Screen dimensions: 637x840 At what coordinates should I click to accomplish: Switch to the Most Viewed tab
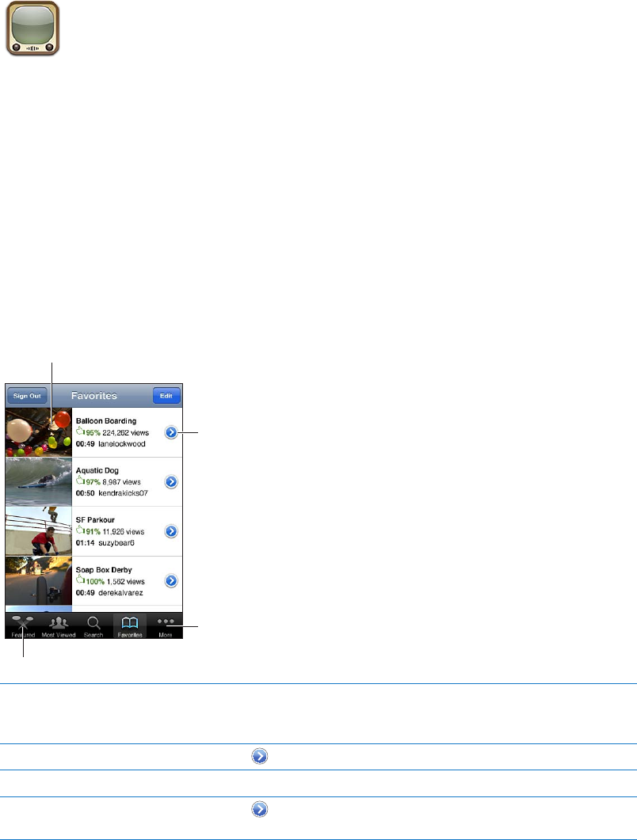(x=59, y=626)
